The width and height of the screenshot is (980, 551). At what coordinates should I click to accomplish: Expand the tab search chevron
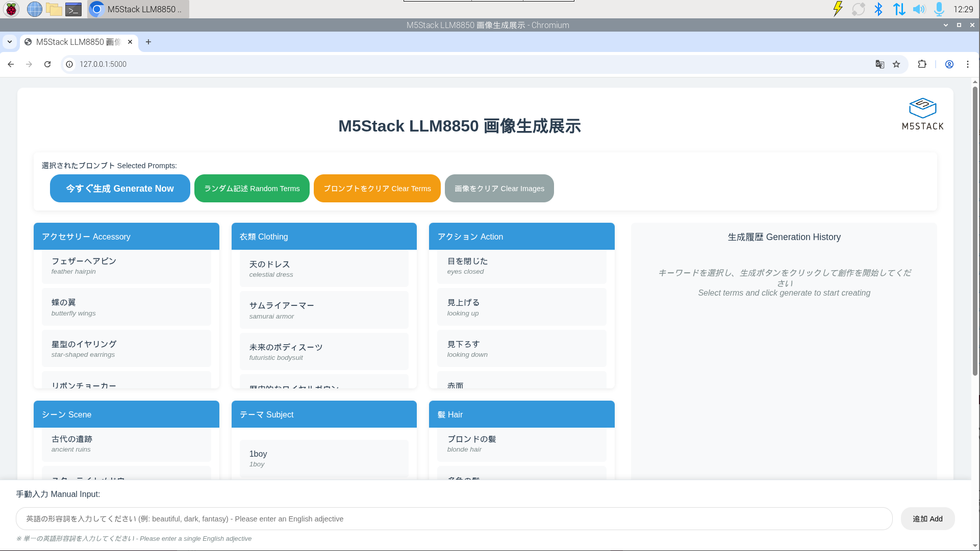coord(10,42)
